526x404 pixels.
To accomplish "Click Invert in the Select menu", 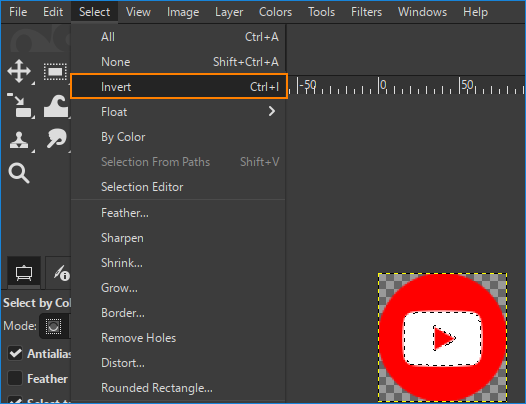I will tap(179, 87).
